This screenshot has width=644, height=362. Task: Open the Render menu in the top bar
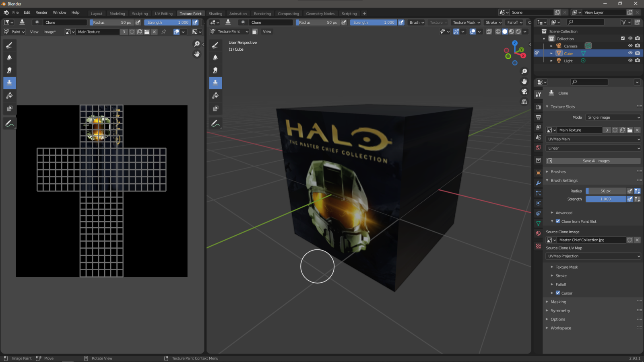(x=41, y=12)
